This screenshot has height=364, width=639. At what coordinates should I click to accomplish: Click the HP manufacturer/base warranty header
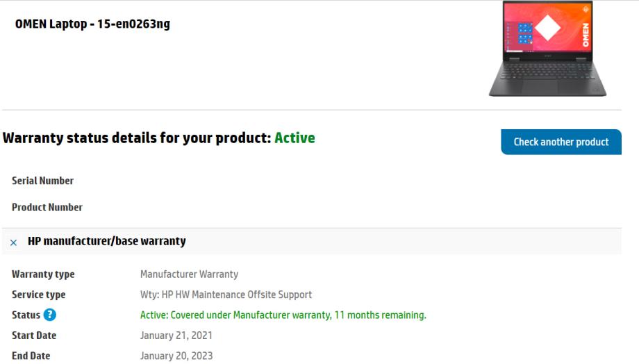[106, 242]
